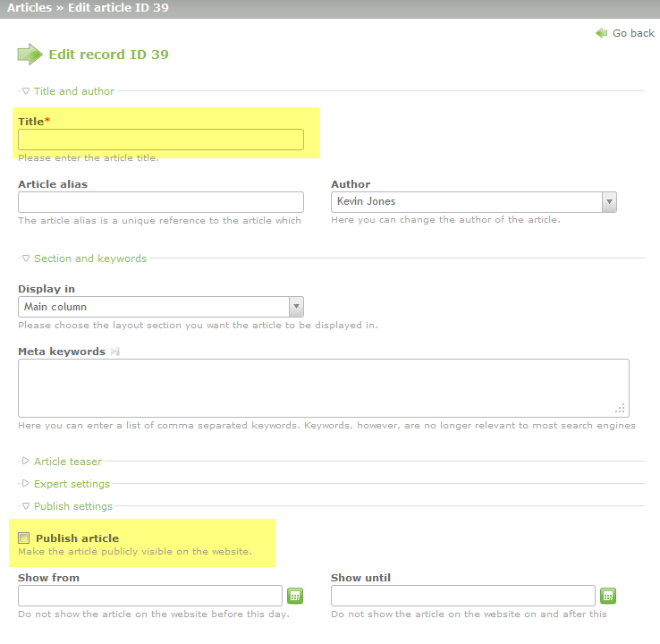Collapse the Section and keywords section
660x644 pixels.
point(89,258)
